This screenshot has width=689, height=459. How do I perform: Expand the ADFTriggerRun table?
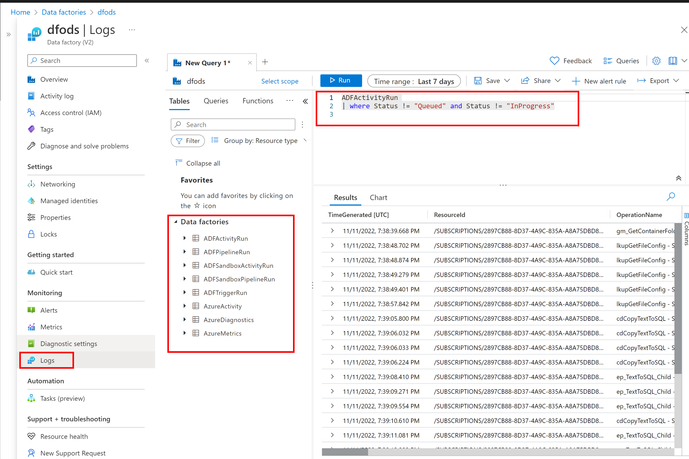click(185, 293)
